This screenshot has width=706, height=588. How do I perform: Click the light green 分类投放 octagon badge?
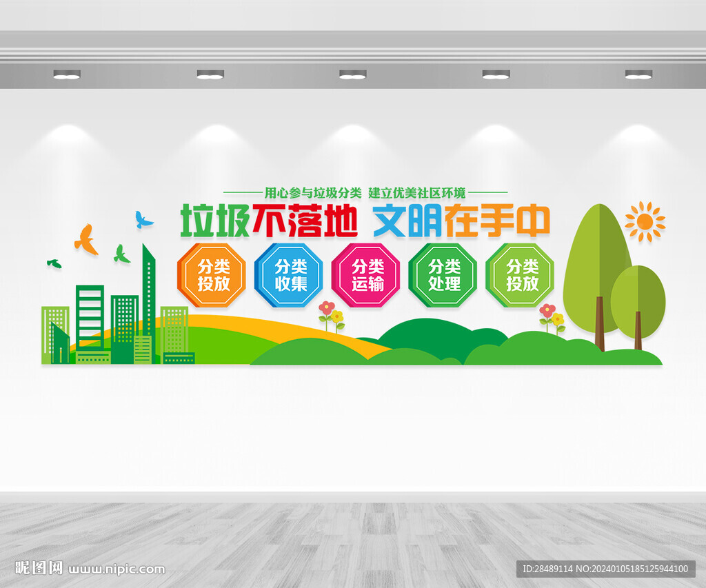520,274
